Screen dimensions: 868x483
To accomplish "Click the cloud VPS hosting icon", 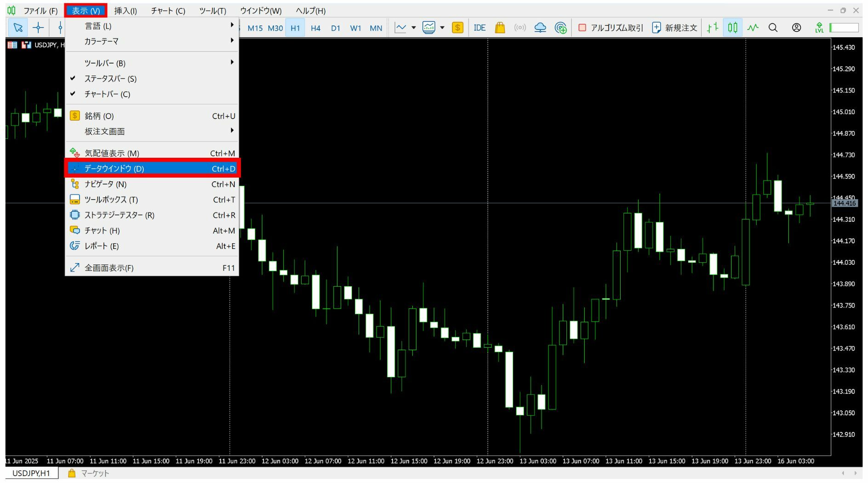I will (540, 28).
